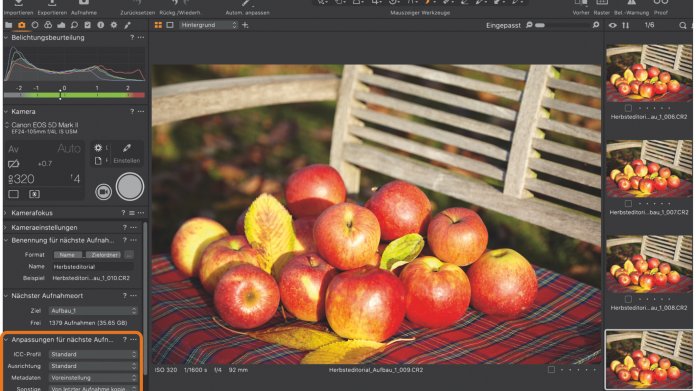The image size is (696, 391).
Task: Click the Importieren toolbar button
Action: pos(18,8)
